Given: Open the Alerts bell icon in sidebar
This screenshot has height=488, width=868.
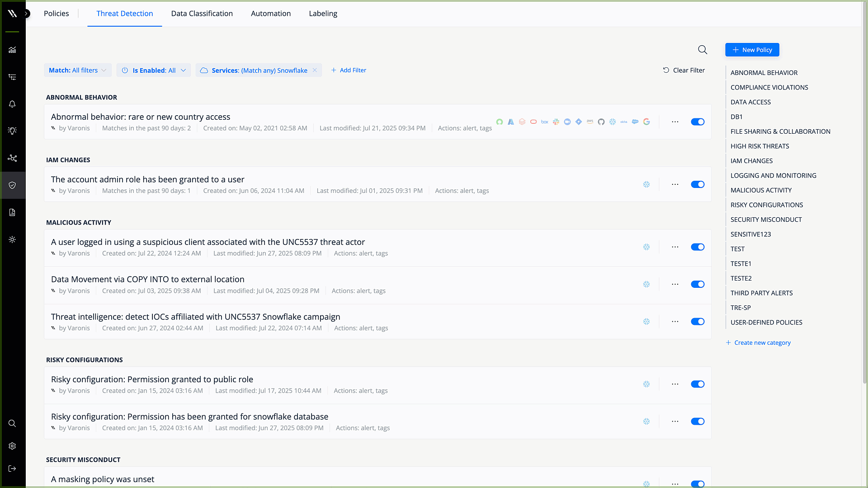Looking at the screenshot, I should (12, 104).
